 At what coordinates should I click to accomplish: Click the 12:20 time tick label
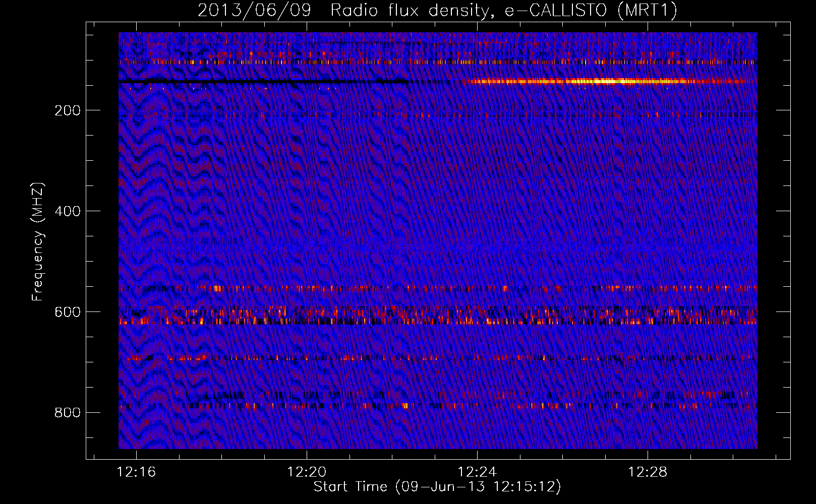[307, 472]
